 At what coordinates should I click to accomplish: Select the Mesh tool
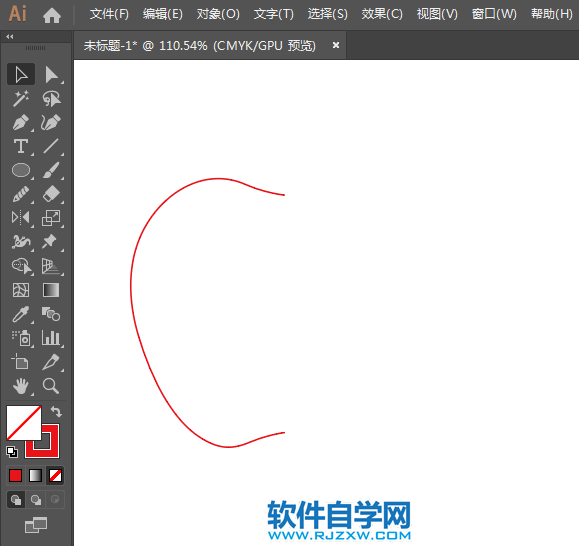tap(21, 290)
